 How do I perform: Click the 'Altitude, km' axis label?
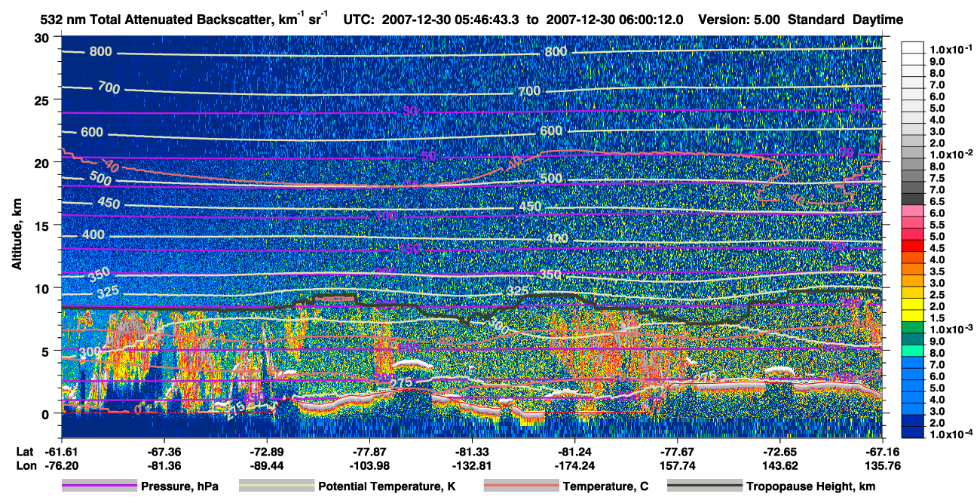click(16, 235)
